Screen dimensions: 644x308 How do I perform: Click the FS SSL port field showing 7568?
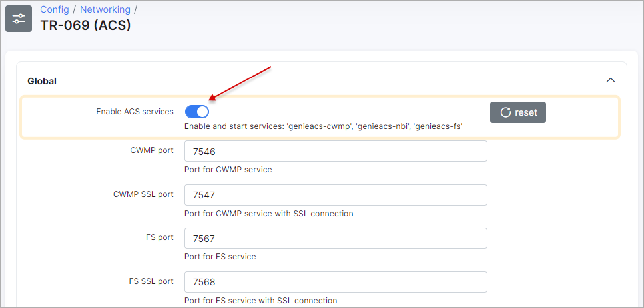point(336,282)
